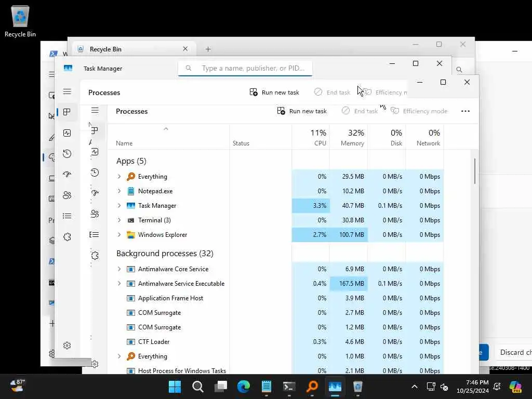Launch Microsoft Edge from taskbar

244,387
